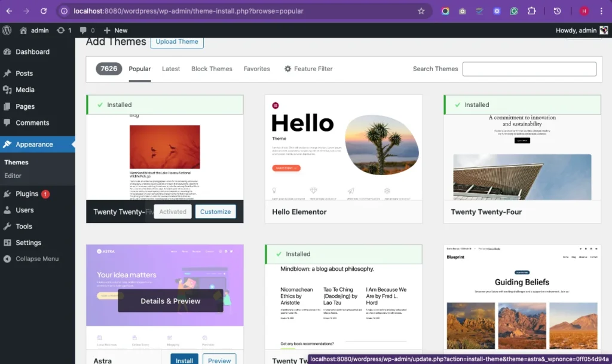Click the browser history extension icon
This screenshot has height=364, width=612.
pos(556,11)
